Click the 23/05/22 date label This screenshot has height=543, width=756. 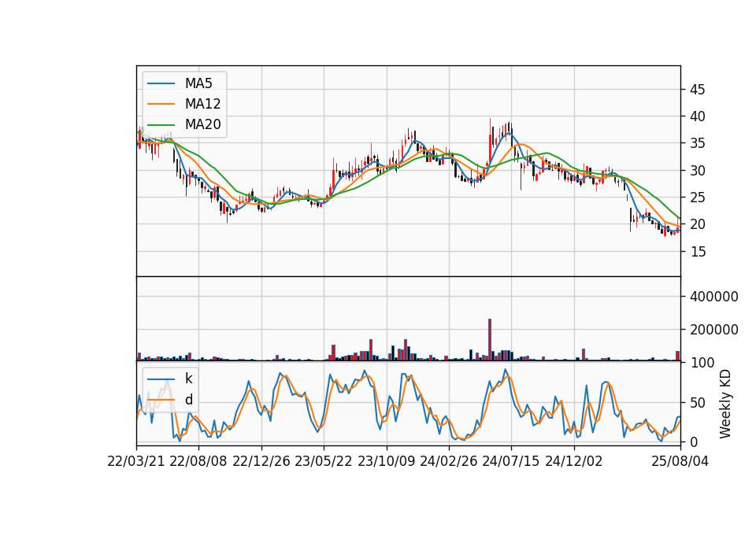point(324,461)
